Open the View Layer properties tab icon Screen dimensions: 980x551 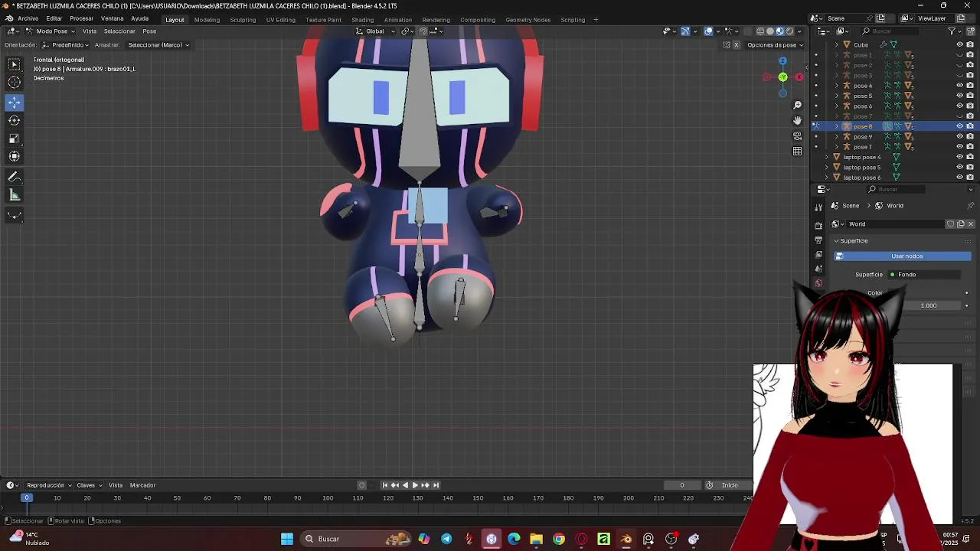tap(818, 255)
